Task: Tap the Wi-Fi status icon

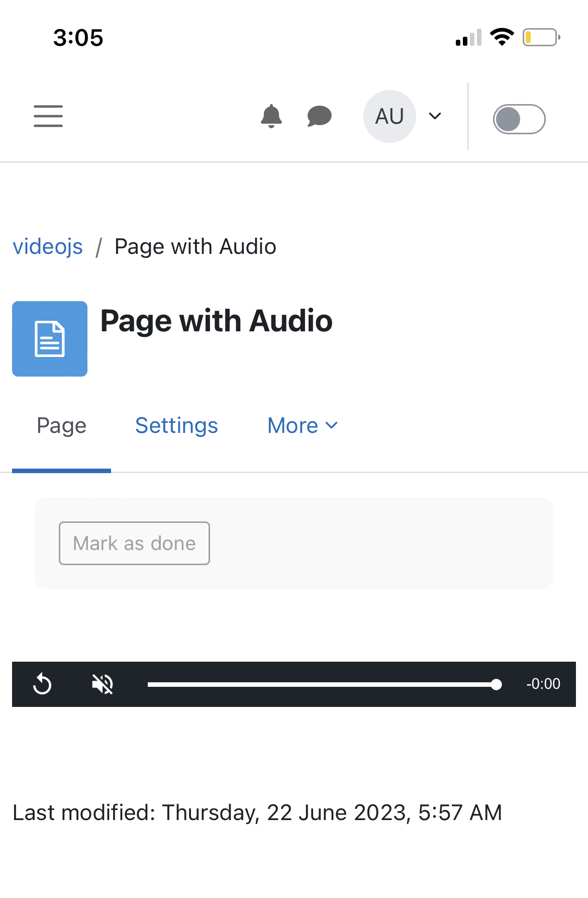Action: (502, 37)
